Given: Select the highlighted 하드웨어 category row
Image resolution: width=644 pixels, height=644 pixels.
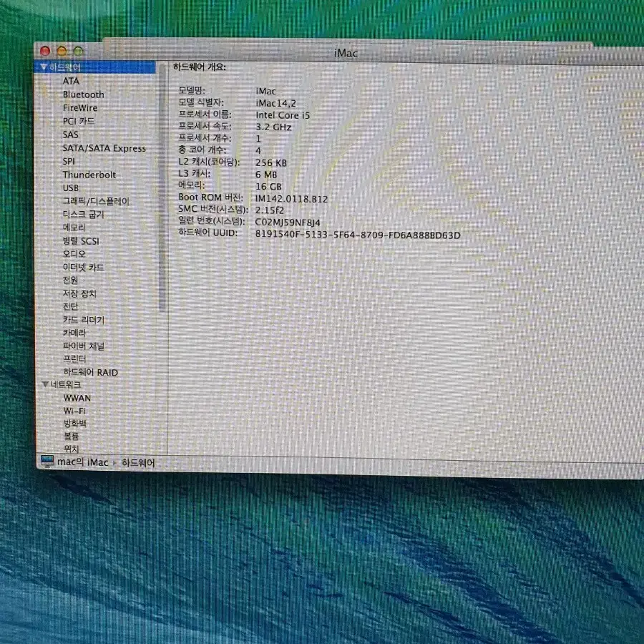Looking at the screenshot, I should point(95,67).
